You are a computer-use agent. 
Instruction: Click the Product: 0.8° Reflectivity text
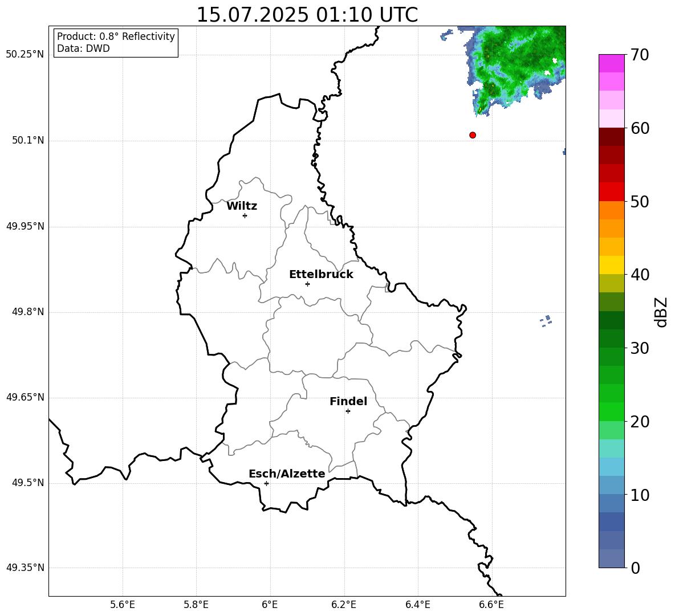click(x=116, y=36)
